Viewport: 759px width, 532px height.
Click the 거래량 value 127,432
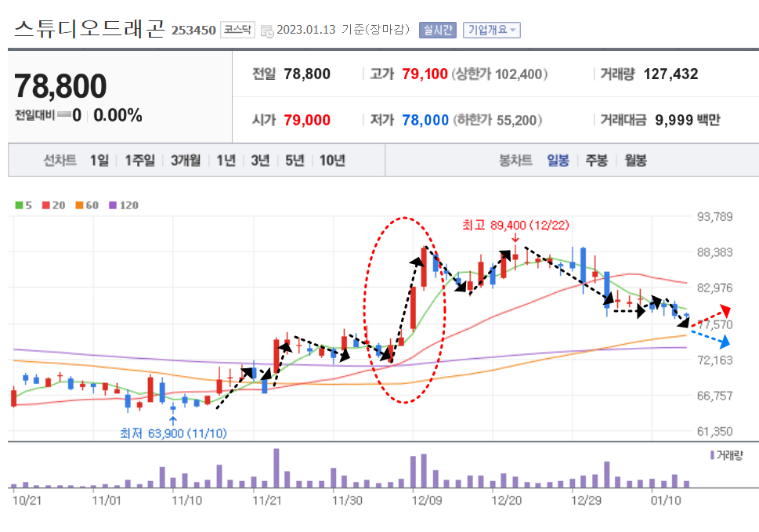[671, 74]
